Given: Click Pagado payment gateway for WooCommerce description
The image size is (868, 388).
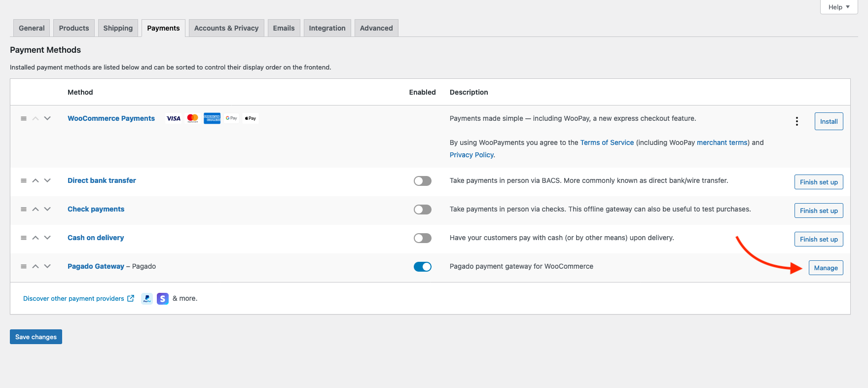Looking at the screenshot, I should 521,266.
